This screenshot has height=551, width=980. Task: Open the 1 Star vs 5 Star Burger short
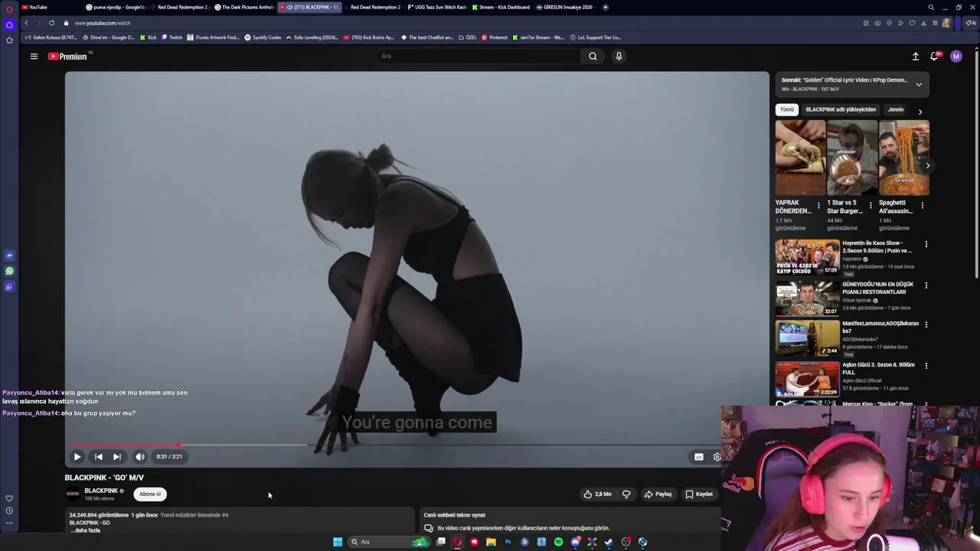pyautogui.click(x=852, y=158)
